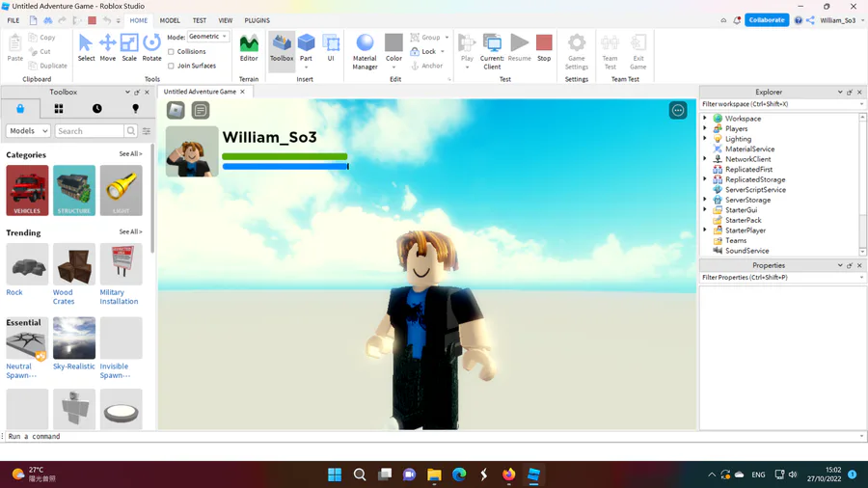Click the notifications bell icon
The width and height of the screenshot is (868, 488).
(x=737, y=20)
